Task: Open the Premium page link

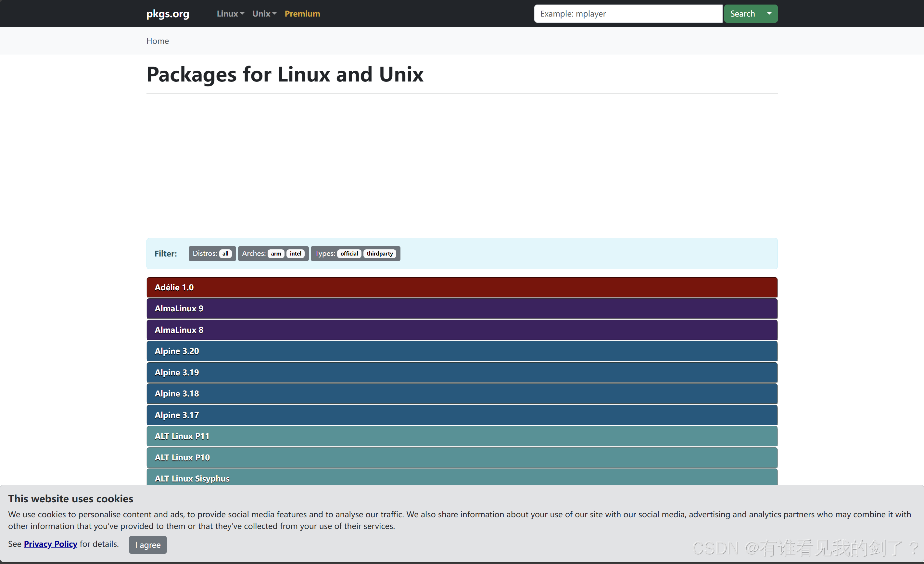Action: coord(302,14)
